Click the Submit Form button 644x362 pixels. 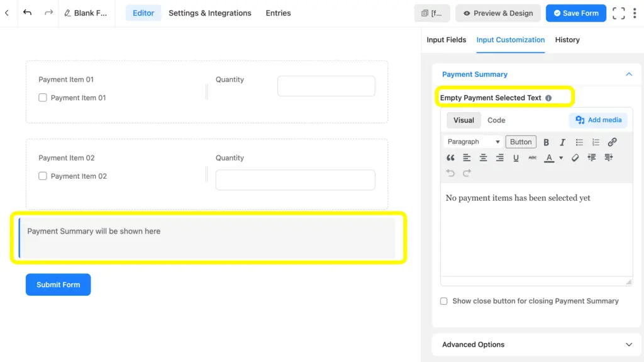pyautogui.click(x=58, y=285)
